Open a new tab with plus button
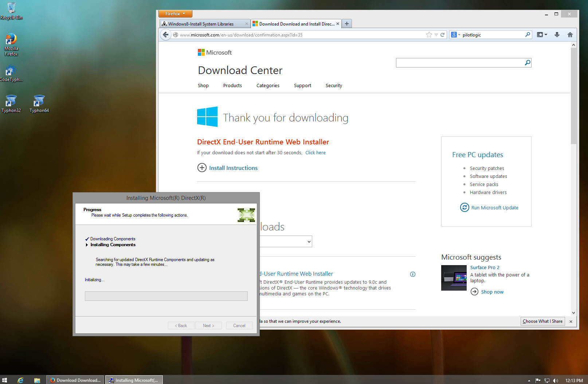This screenshot has width=588, height=384. click(x=347, y=24)
